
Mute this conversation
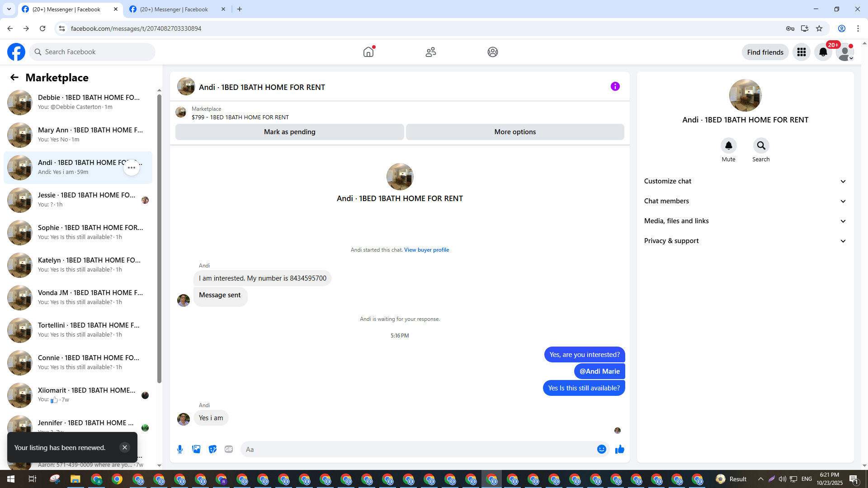(728, 145)
